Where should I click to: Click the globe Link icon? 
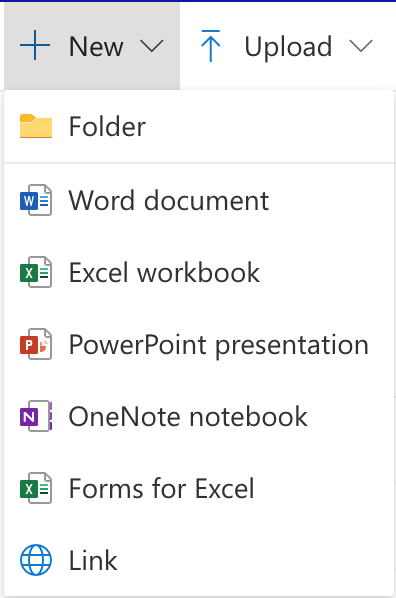point(36,560)
